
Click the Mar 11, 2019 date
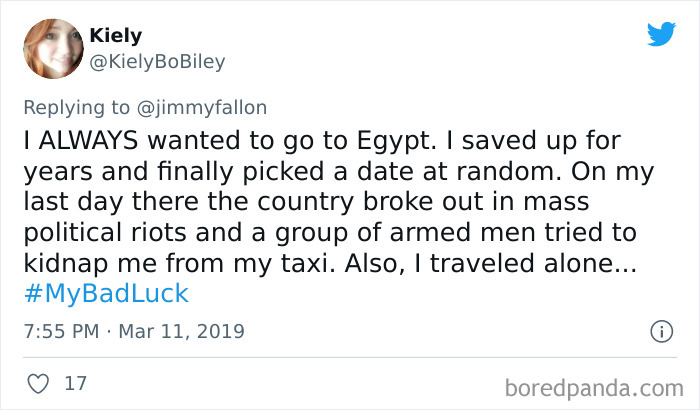click(x=182, y=331)
